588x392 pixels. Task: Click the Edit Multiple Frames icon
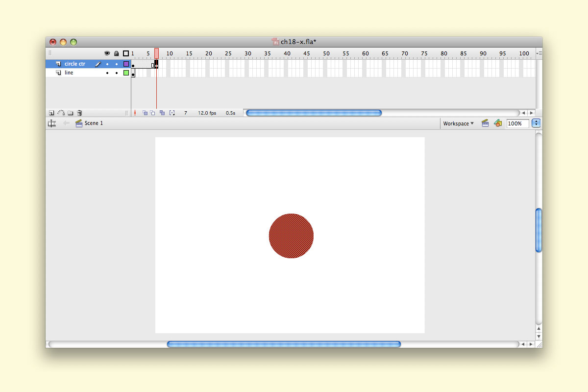(x=162, y=113)
